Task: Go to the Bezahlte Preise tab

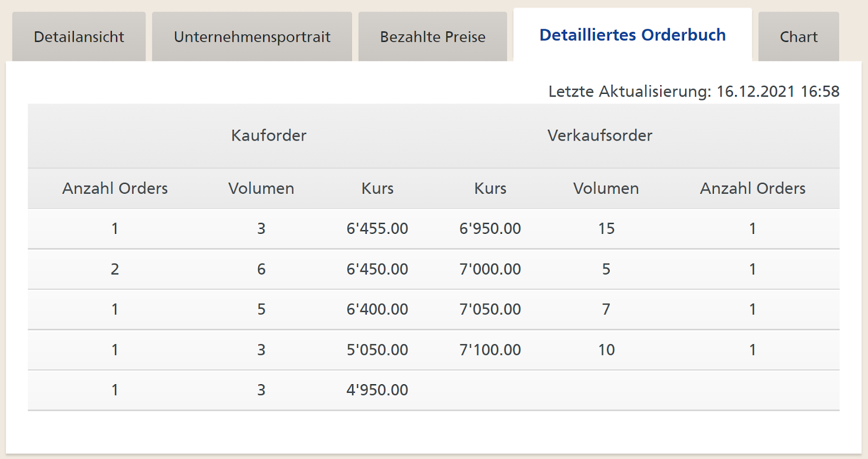Action: click(x=432, y=37)
